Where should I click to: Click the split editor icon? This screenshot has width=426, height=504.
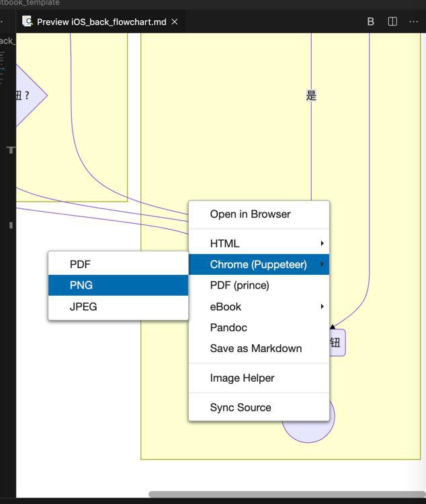[x=392, y=22]
